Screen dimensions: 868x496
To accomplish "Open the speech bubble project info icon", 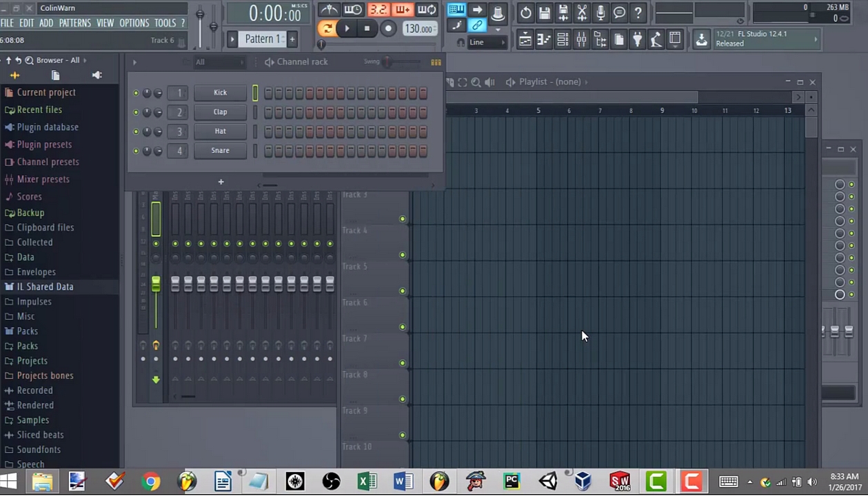I will click(619, 12).
